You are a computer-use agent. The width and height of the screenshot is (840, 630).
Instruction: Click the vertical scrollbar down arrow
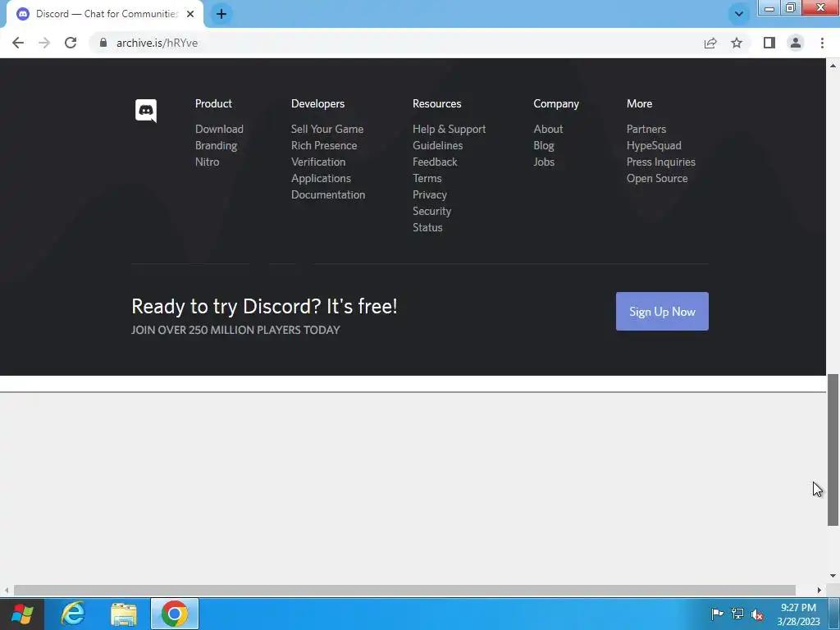pyautogui.click(x=833, y=576)
